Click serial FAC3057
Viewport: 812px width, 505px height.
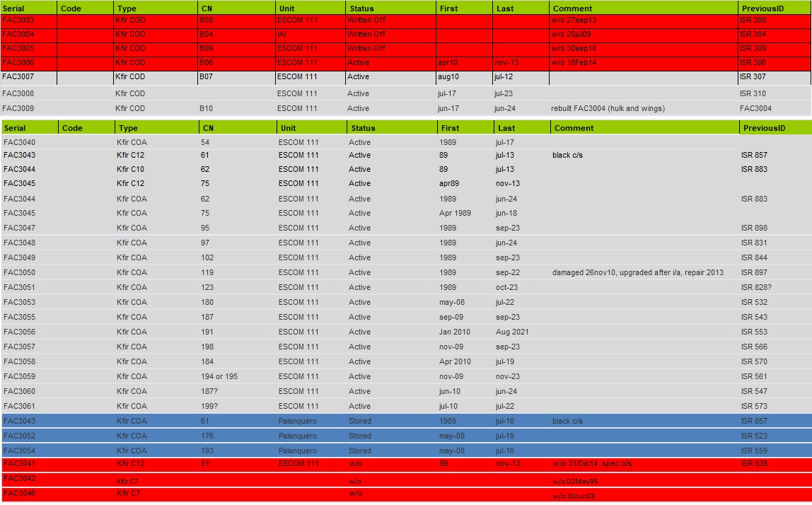[x=20, y=347]
